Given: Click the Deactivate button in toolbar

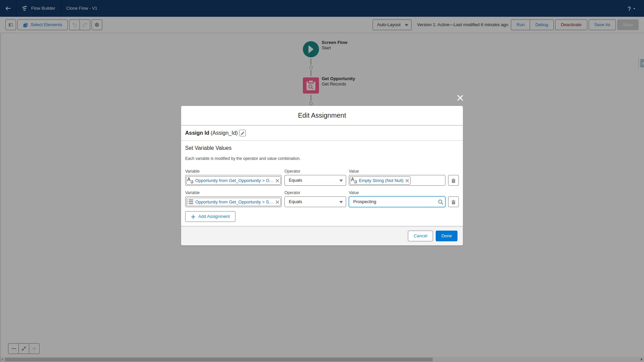Looking at the screenshot, I should click(571, 25).
